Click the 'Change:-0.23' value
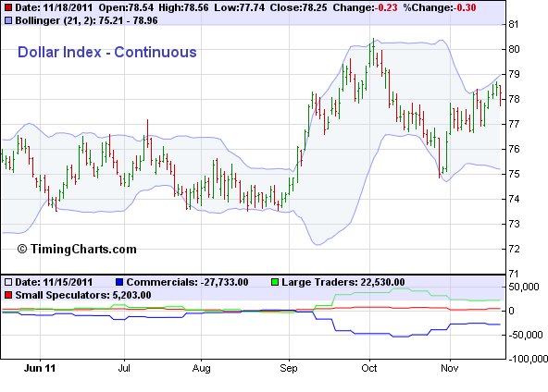 point(365,7)
